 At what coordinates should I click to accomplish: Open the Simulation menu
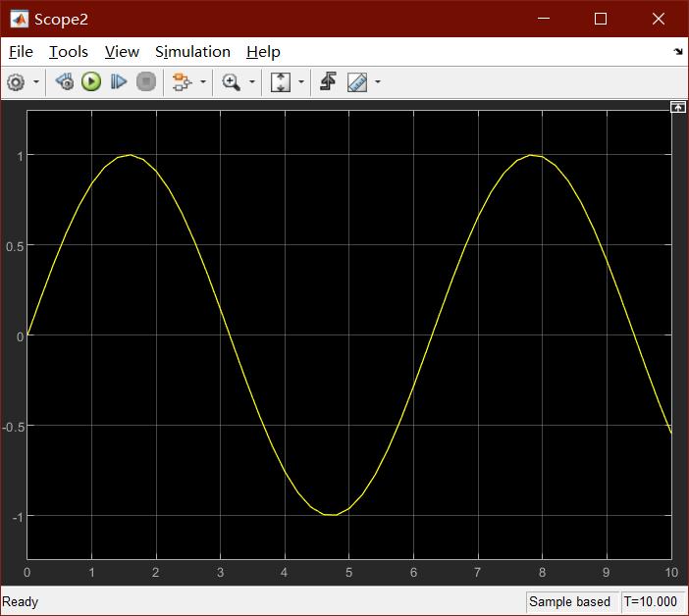[192, 52]
